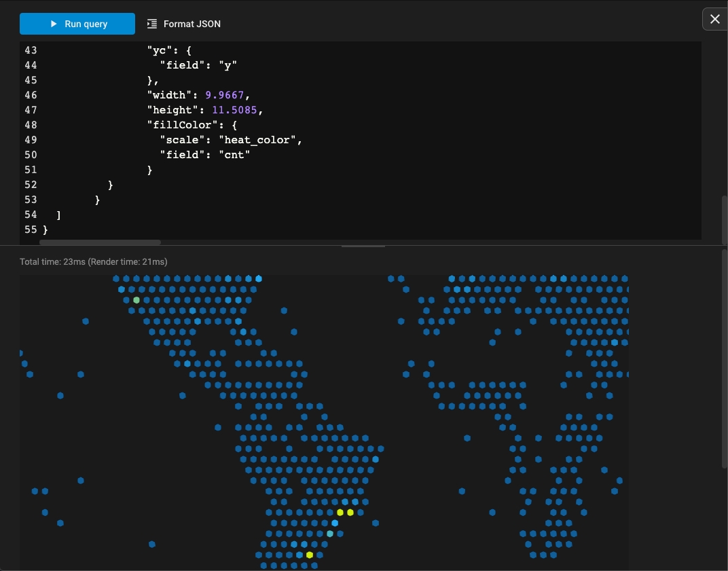Image resolution: width=728 pixels, height=571 pixels.
Task: Click the divider handle between editor and results
Action: (363, 246)
